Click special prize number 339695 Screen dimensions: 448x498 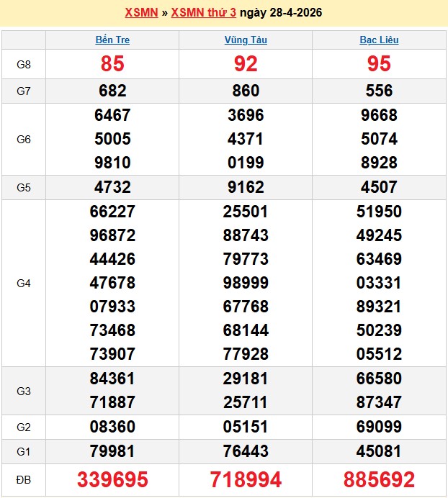pyautogui.click(x=112, y=479)
